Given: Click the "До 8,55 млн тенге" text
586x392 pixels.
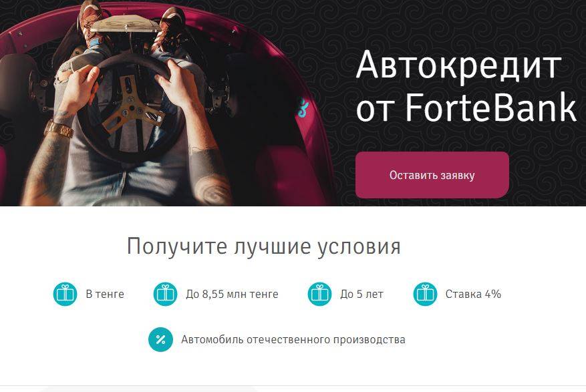Looking at the screenshot, I should click(232, 295).
